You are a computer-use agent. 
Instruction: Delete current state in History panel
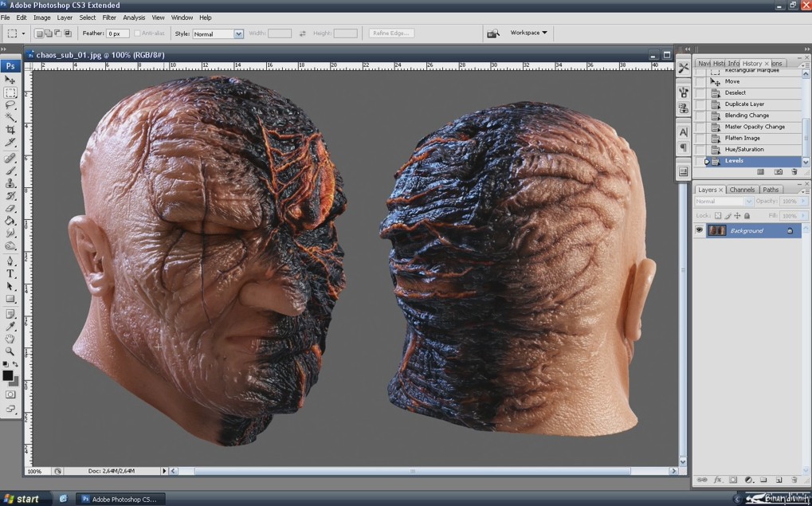click(794, 171)
